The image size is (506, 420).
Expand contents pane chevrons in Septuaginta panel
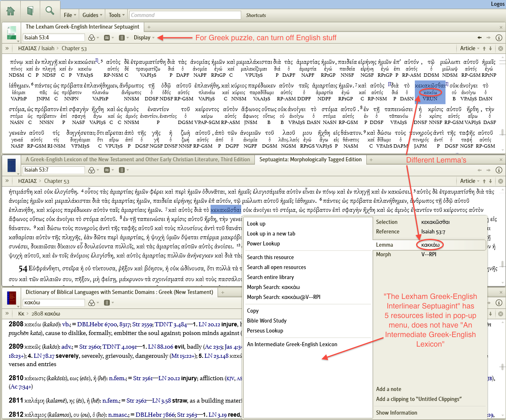click(x=7, y=181)
